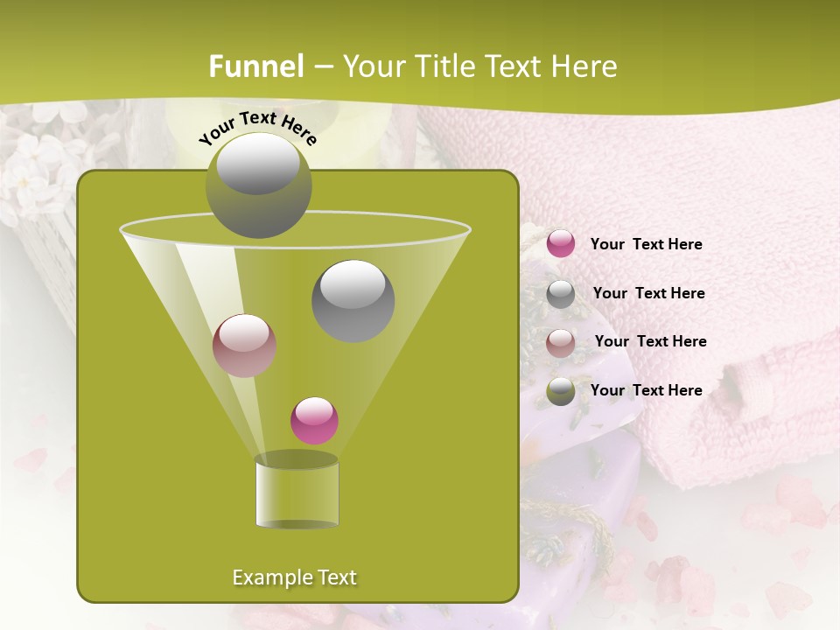
Task: Click the 'Your Title Text Here' title text
Action: [x=484, y=66]
